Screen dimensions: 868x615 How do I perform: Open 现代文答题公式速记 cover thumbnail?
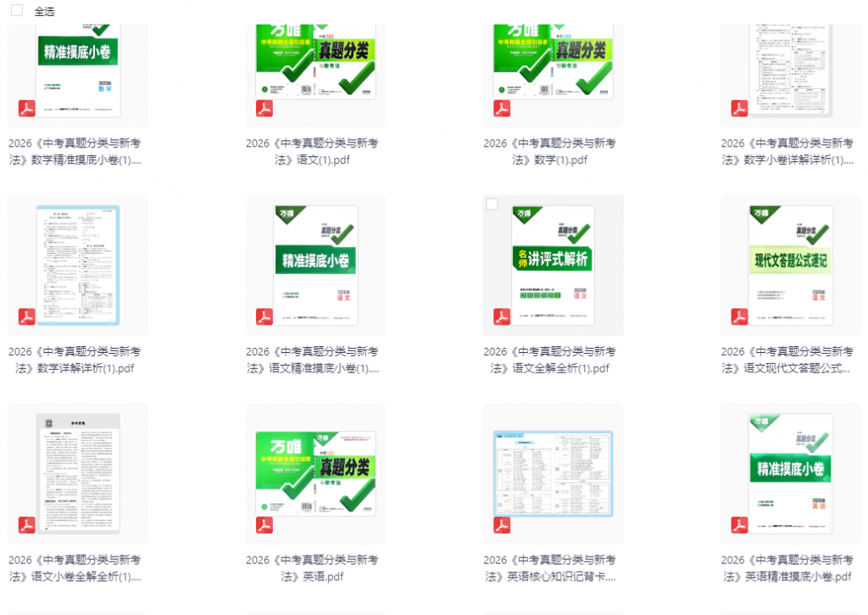(x=791, y=266)
